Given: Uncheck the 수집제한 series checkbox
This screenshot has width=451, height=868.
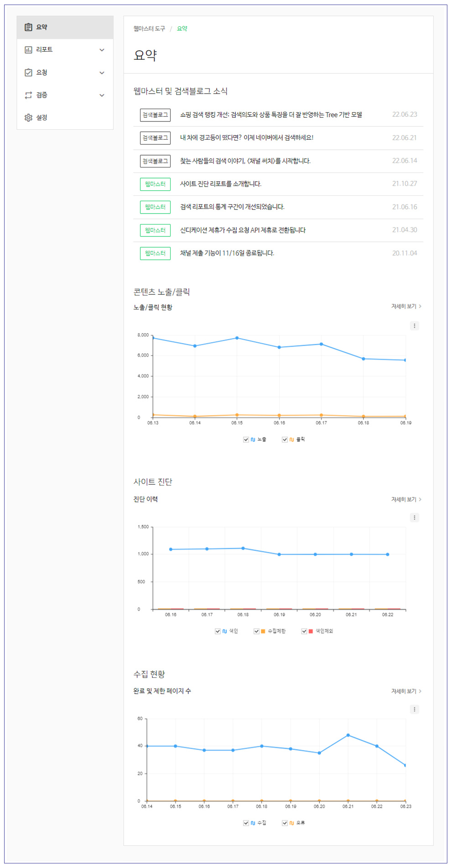Looking at the screenshot, I should (257, 631).
